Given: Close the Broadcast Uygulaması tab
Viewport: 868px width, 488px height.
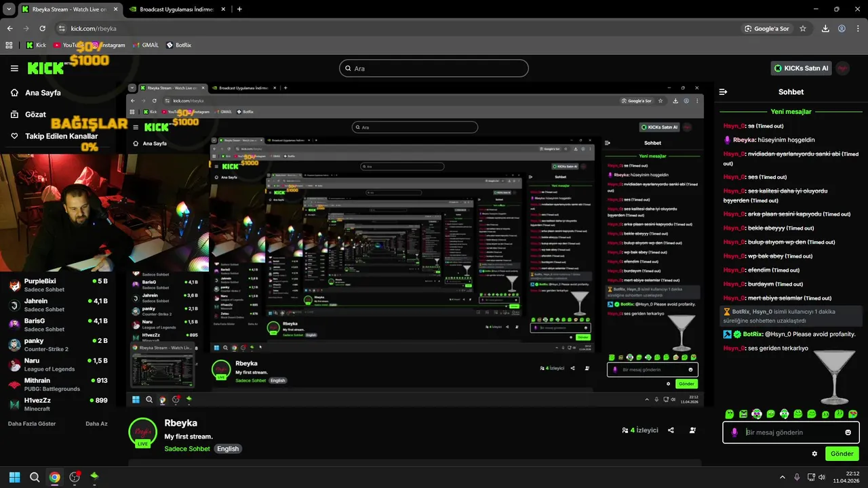Looking at the screenshot, I should coord(223,9).
